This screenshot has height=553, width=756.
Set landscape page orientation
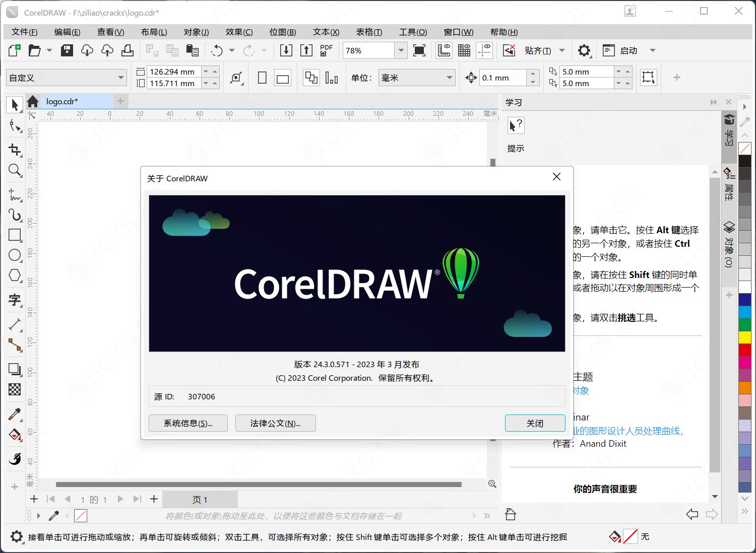(x=283, y=78)
